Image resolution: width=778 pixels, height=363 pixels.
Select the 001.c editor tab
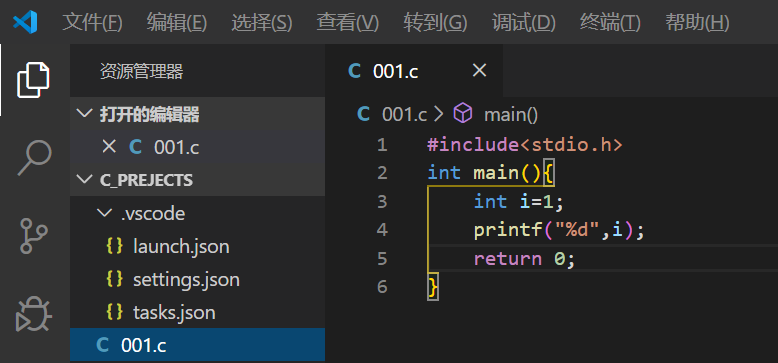(x=414, y=71)
